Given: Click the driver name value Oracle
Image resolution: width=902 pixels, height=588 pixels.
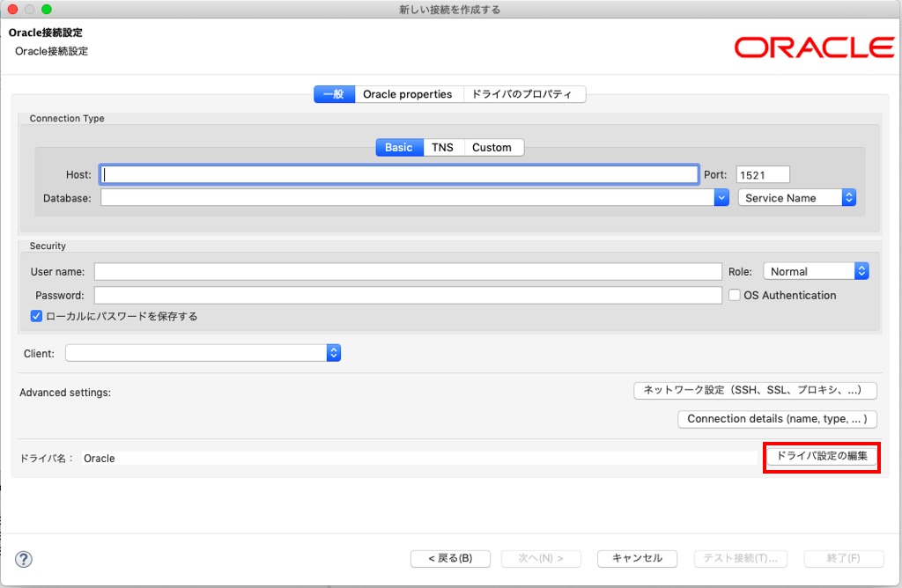Looking at the screenshot, I should [100, 458].
